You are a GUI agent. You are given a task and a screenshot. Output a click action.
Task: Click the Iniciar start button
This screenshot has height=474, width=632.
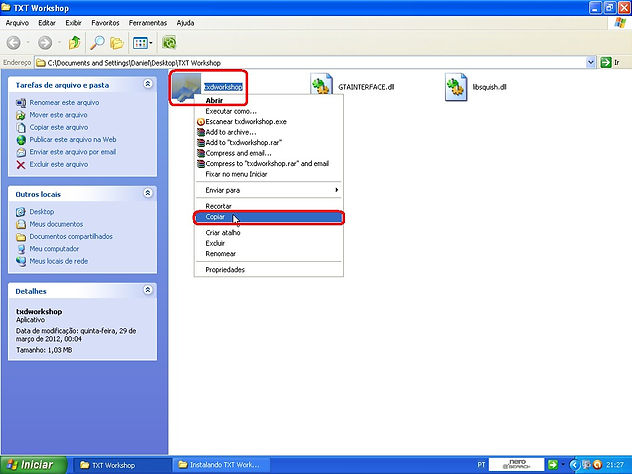point(33,465)
